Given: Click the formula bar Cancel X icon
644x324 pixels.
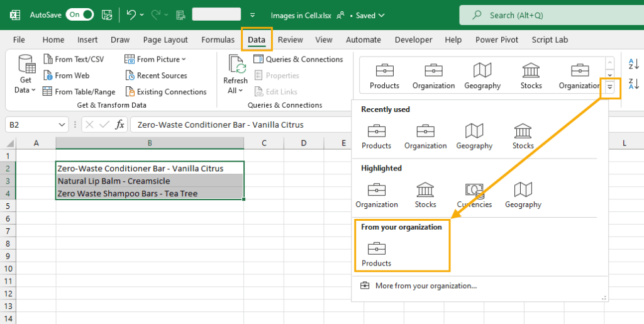Looking at the screenshot, I should click(89, 125).
